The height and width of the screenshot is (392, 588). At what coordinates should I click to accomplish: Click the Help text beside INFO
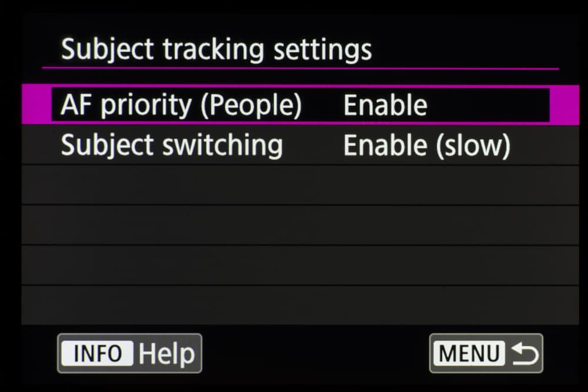pyautogui.click(x=166, y=354)
